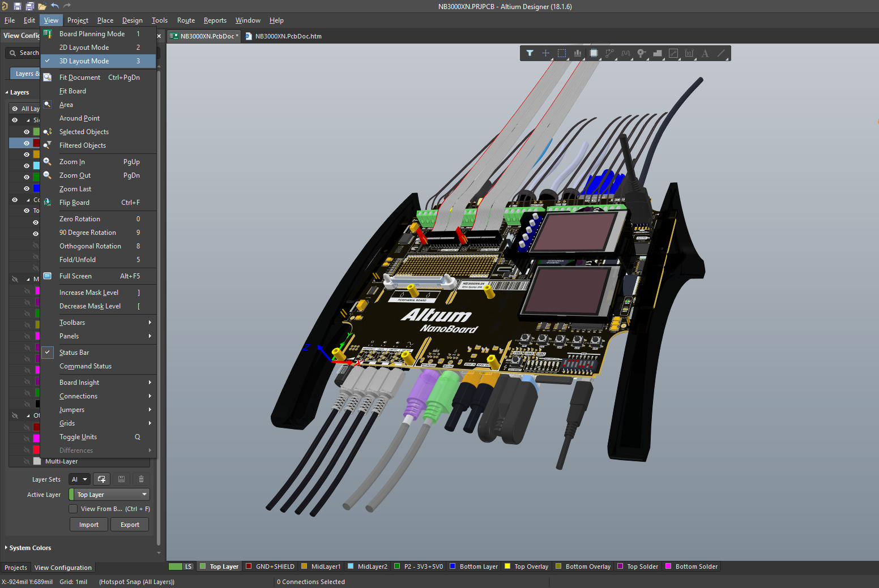Open the Panels submenu
Image resolution: width=879 pixels, height=588 pixels.
(98, 336)
